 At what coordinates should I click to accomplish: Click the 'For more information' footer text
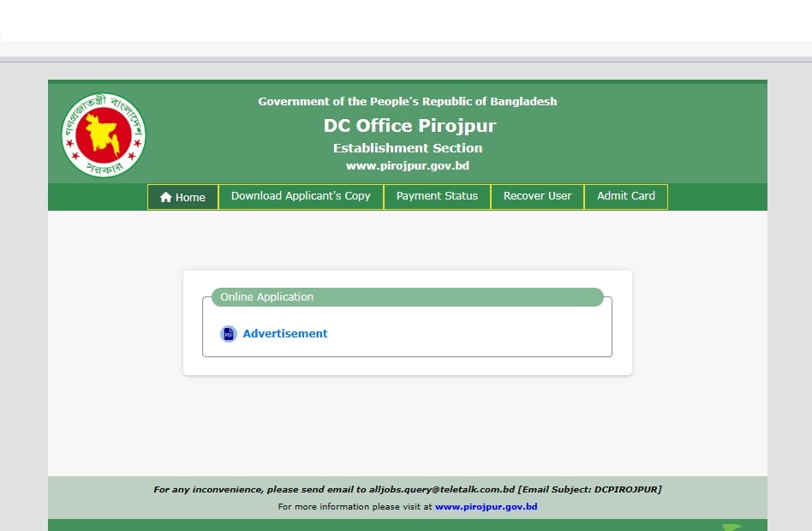click(x=355, y=507)
